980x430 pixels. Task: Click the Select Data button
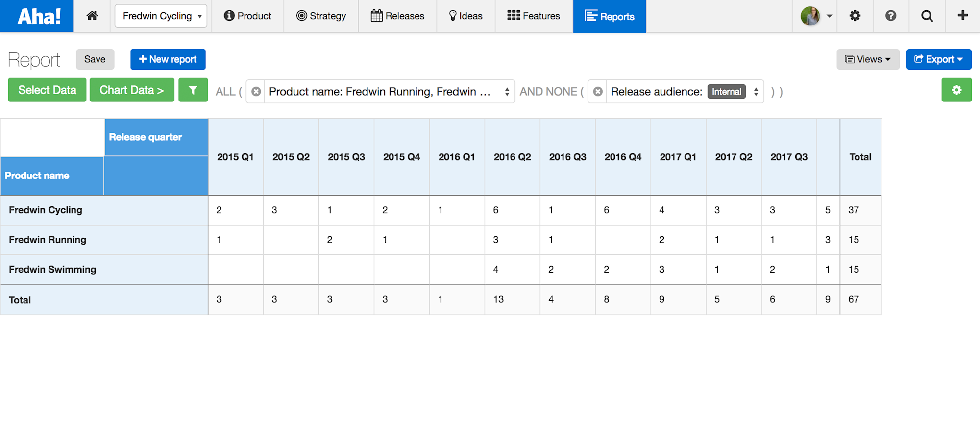click(x=47, y=90)
